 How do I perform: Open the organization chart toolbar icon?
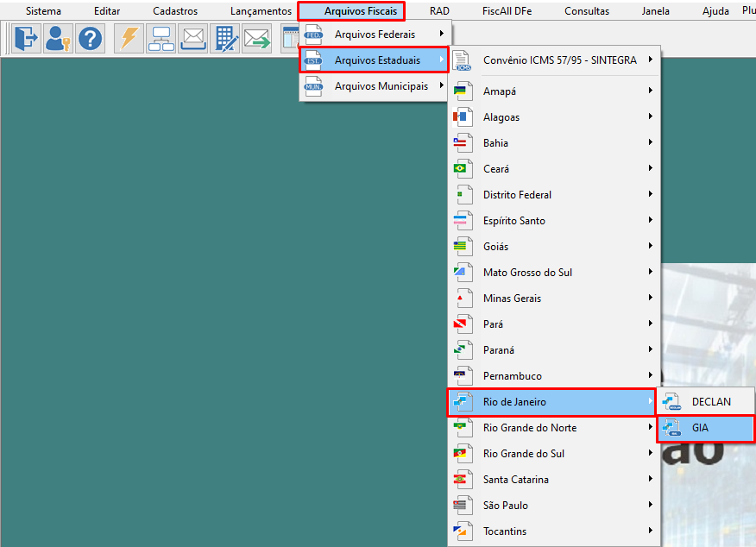(x=161, y=39)
